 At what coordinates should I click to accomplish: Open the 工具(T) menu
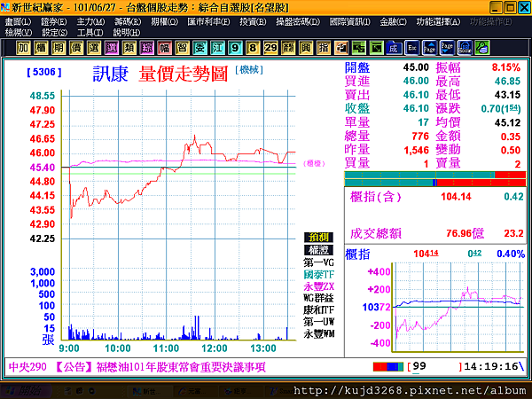pos(90,33)
